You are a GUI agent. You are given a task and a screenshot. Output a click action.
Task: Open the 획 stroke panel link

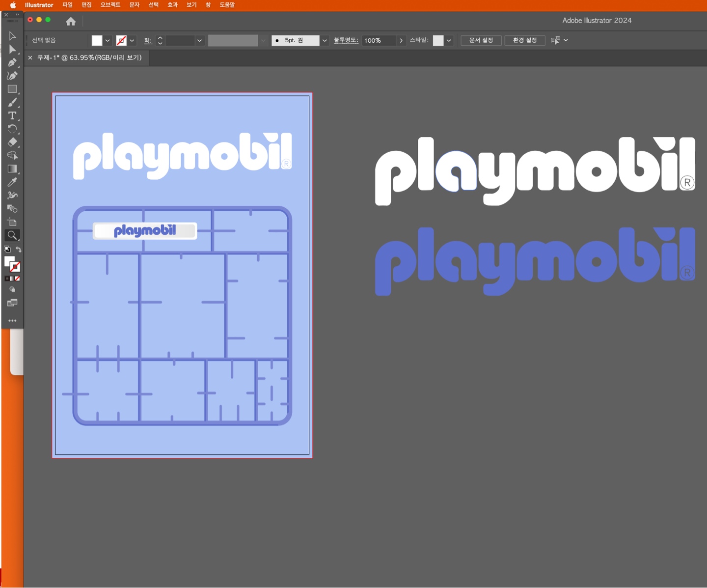(x=148, y=40)
